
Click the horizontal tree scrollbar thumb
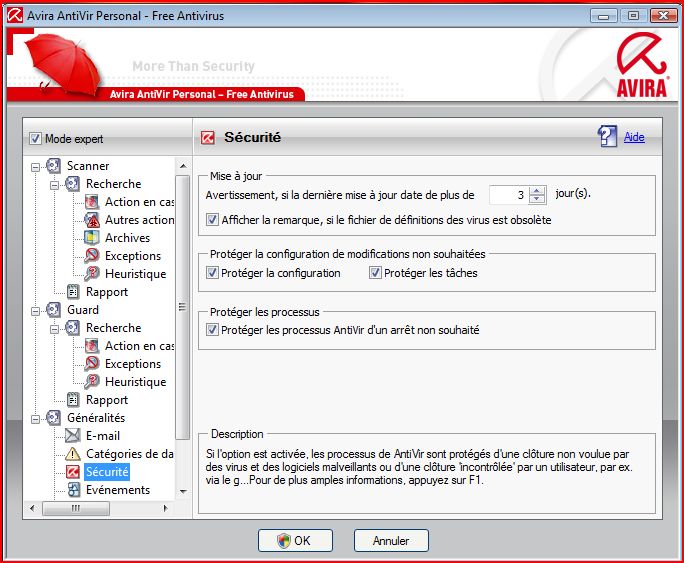click(x=76, y=508)
